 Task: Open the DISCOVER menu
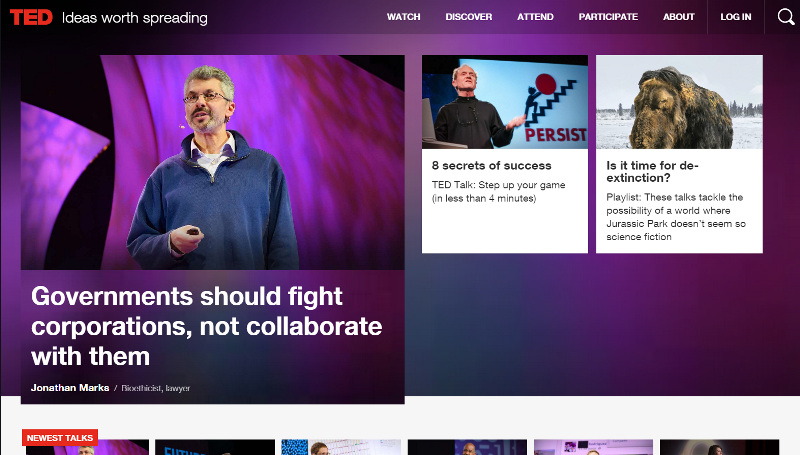469,17
